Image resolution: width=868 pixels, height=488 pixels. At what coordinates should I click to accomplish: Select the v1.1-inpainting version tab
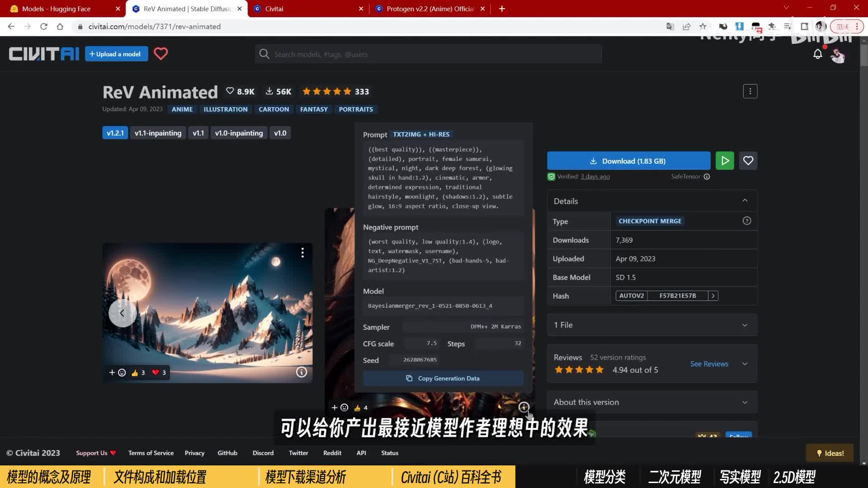pos(158,133)
